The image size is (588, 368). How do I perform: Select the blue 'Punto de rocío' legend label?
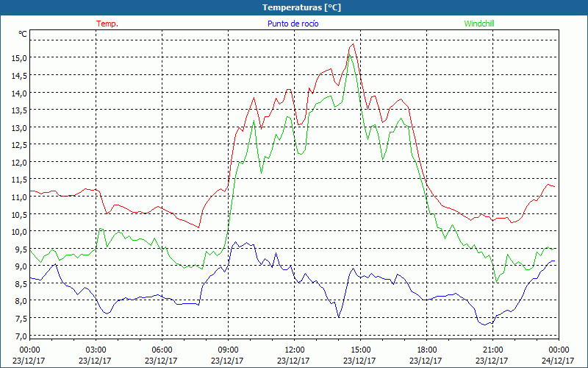(293, 24)
